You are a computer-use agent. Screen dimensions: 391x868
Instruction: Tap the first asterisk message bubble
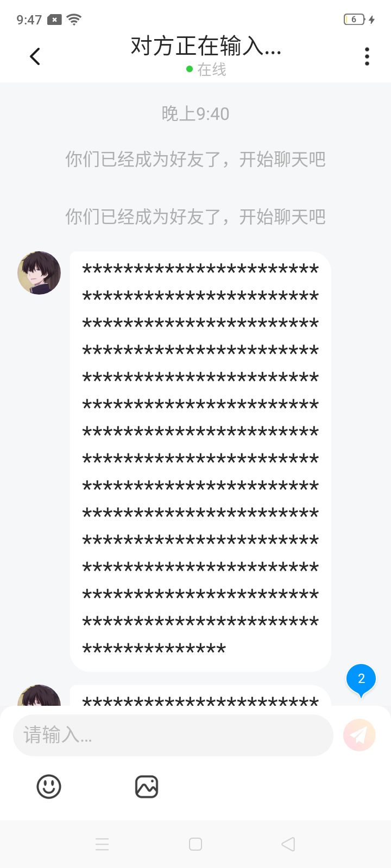200,461
